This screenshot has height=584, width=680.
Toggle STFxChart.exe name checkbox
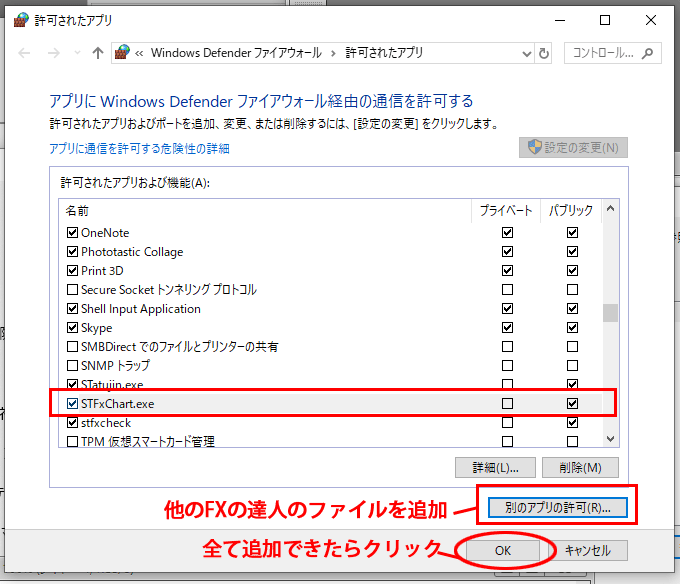(x=72, y=404)
